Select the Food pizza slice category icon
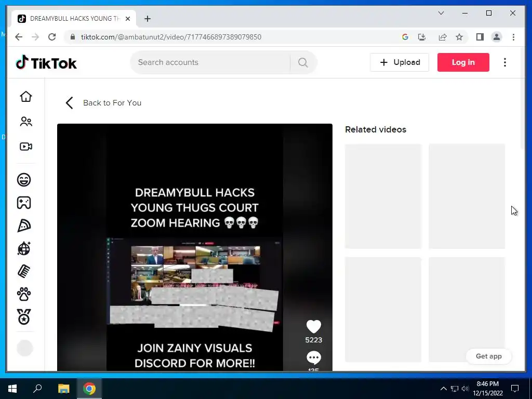532x399 pixels. point(24,225)
